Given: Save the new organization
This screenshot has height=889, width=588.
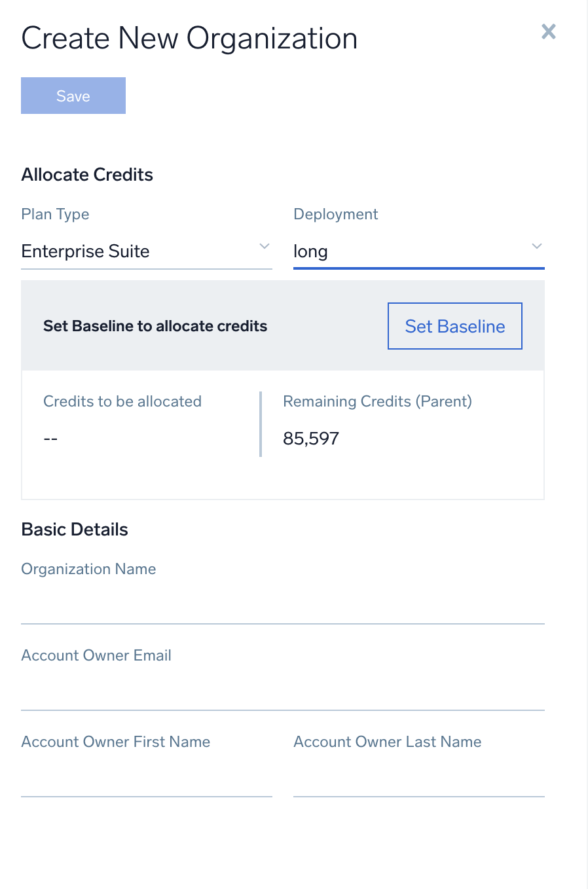Looking at the screenshot, I should pyautogui.click(x=73, y=96).
